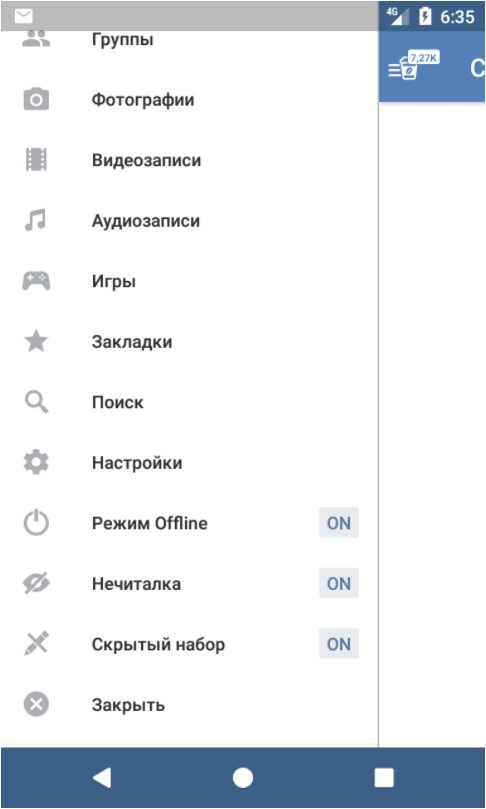Tap the star icon for Закладки
This screenshot has height=809, width=486.
pyautogui.click(x=36, y=342)
